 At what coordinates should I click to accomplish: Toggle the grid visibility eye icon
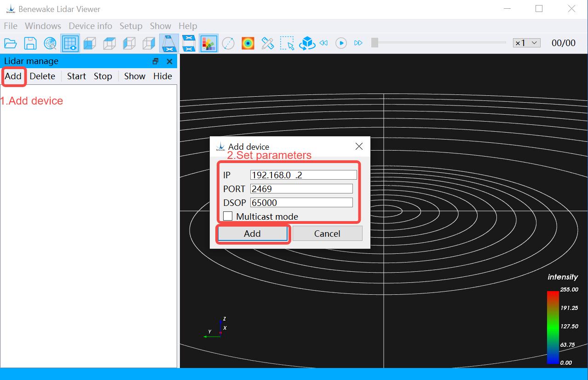[x=70, y=43]
